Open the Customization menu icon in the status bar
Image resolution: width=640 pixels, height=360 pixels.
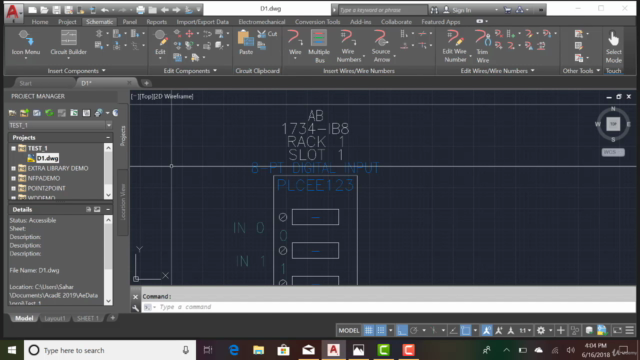[x=630, y=330]
